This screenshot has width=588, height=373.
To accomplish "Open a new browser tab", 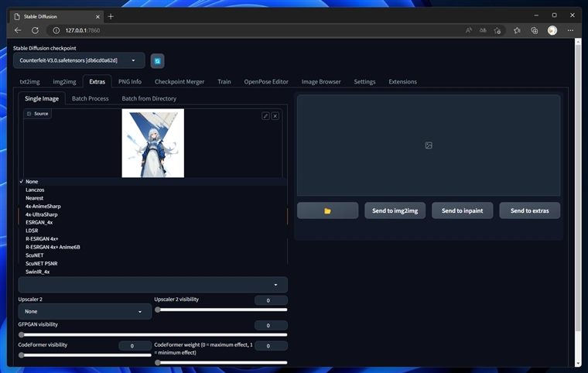I will (x=111, y=16).
